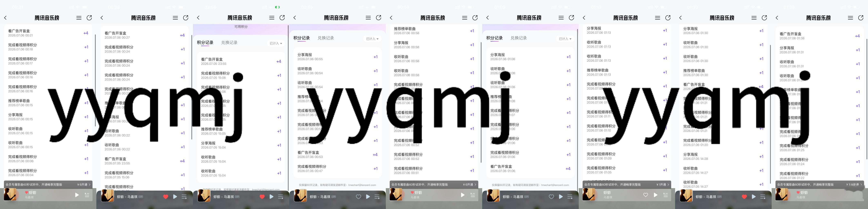868x209 pixels.
Task: Tap refresh icon in screenshot topped by 01:08 分享海报
Action: click(x=571, y=18)
